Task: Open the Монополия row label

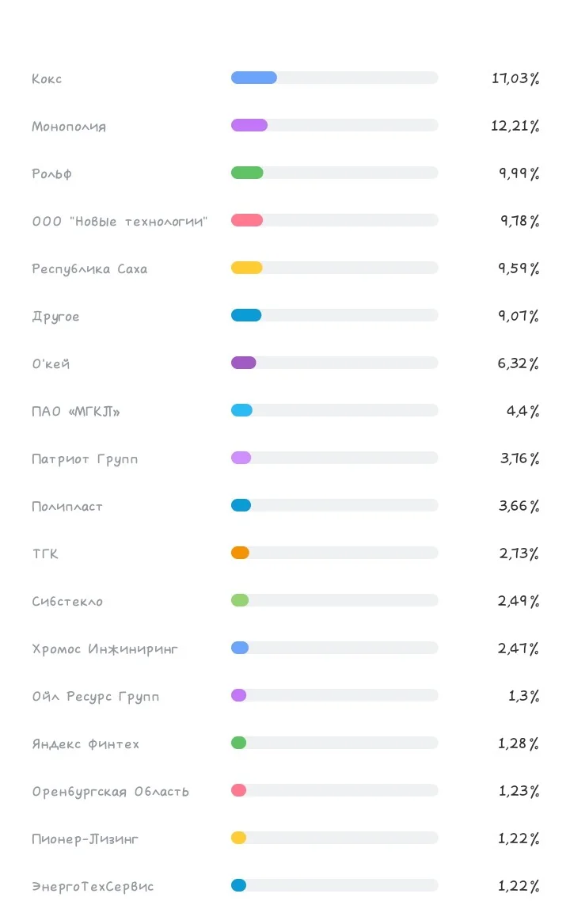Action: (x=69, y=127)
